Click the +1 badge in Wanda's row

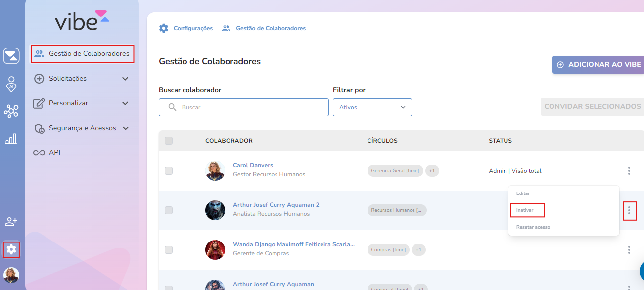(x=418, y=250)
